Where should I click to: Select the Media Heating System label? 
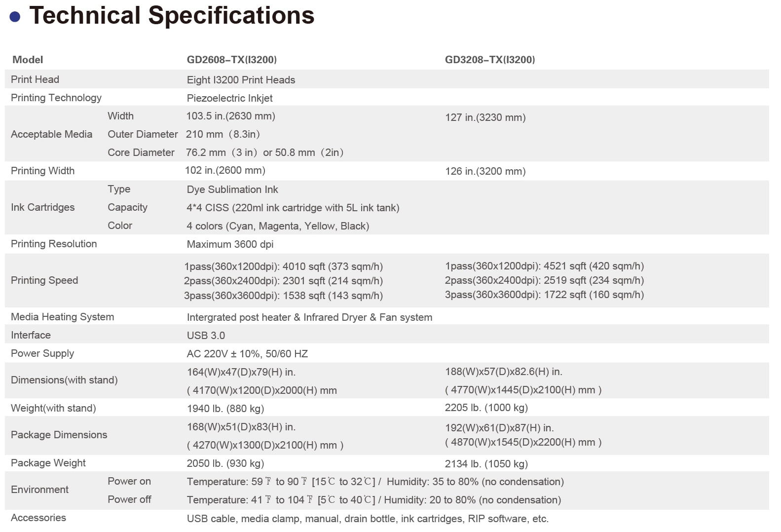(x=62, y=317)
